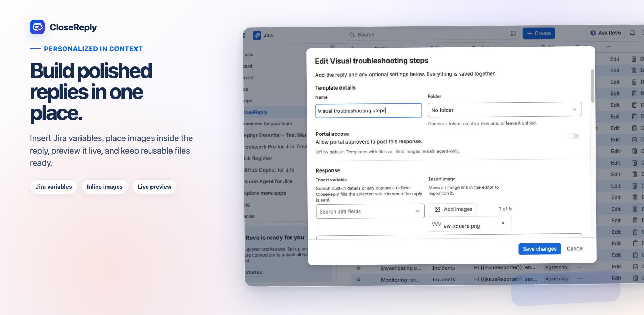Star the Investigating o... template row
644x315 pixels.
[358, 268]
